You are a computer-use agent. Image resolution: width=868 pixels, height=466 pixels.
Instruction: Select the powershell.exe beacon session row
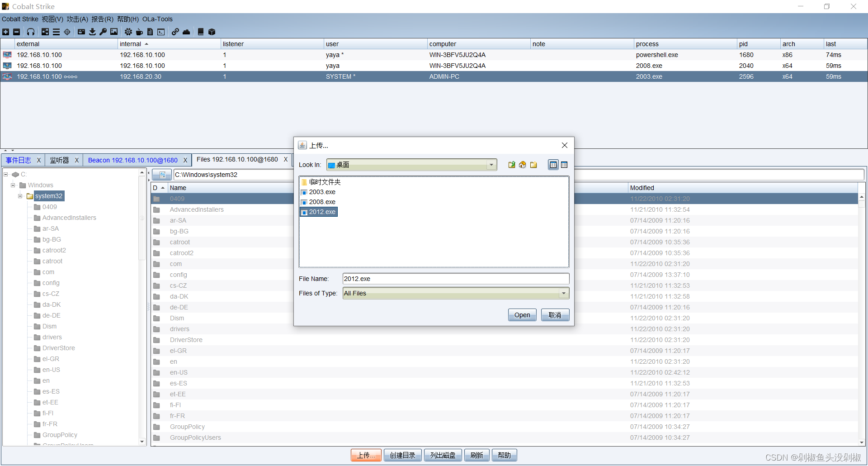434,55
